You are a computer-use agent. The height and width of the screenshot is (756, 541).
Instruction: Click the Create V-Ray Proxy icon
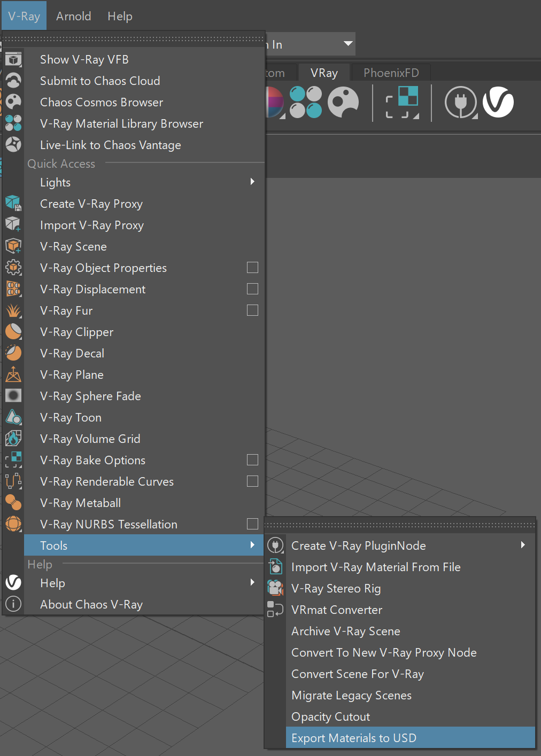pos(13,204)
